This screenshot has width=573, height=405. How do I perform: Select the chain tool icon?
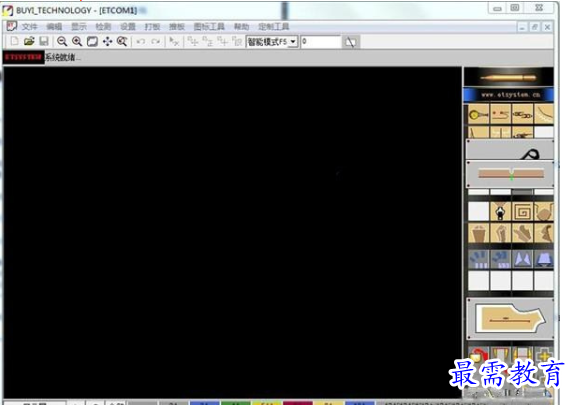522,114
